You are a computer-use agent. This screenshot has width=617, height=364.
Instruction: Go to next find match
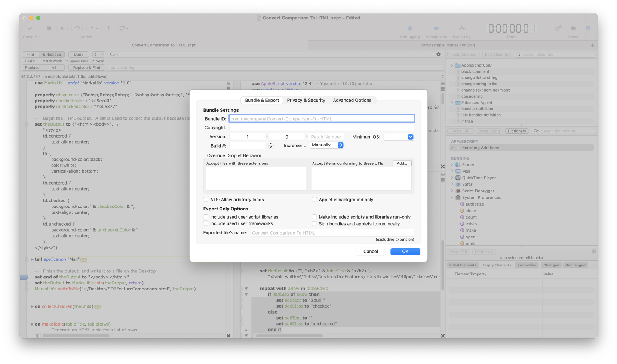click(x=102, y=54)
